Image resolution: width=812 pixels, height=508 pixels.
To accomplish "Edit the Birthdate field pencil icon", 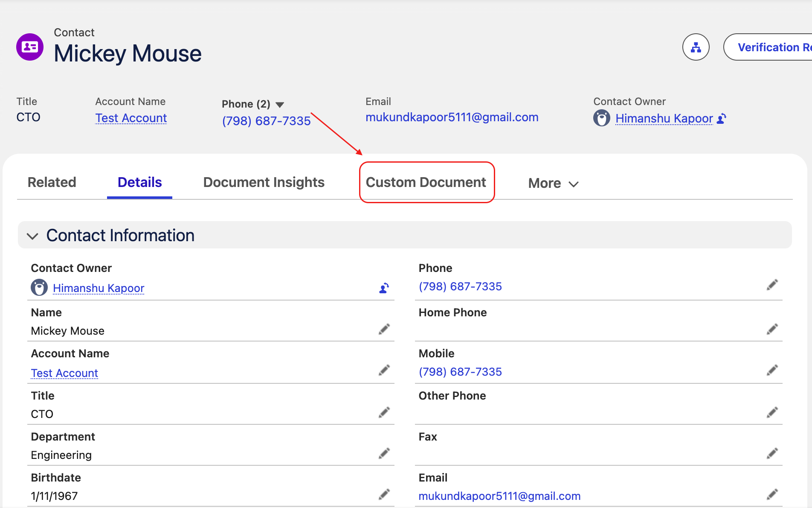I will click(x=384, y=494).
